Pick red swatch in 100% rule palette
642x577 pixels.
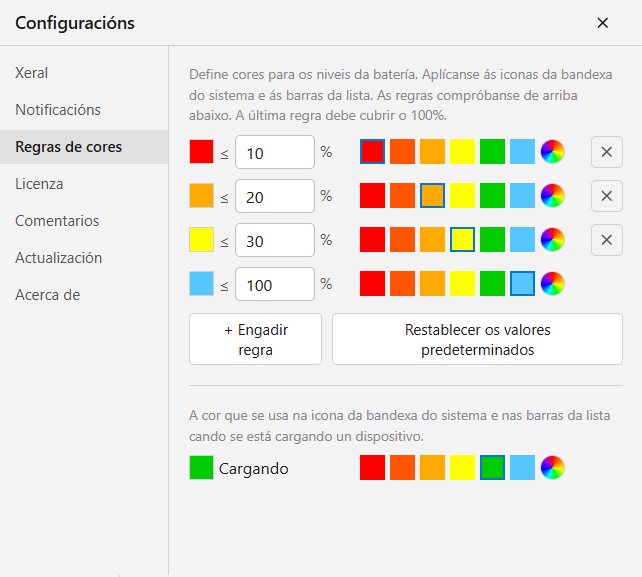(x=373, y=283)
